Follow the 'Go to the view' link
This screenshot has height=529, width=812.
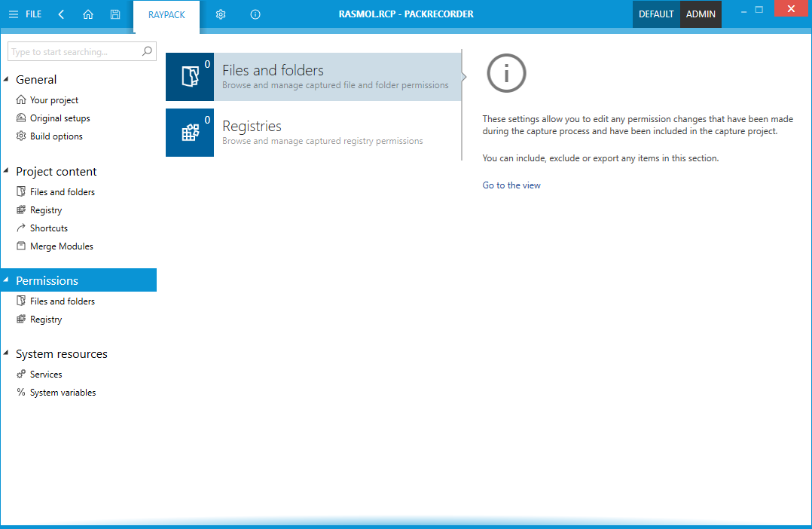point(511,185)
